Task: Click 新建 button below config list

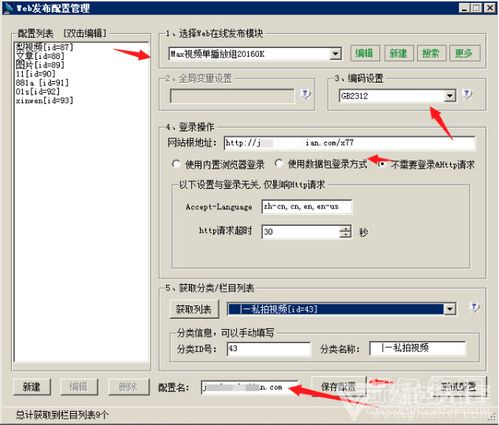Action: coord(32,387)
